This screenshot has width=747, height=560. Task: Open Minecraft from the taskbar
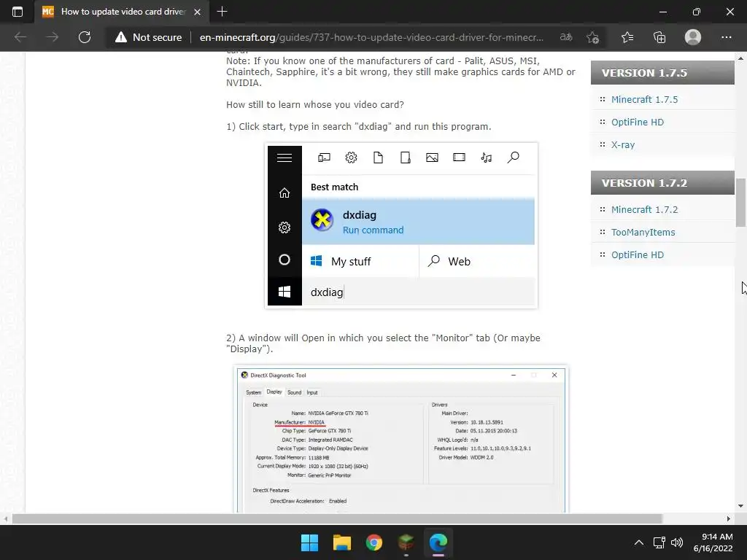click(x=406, y=542)
